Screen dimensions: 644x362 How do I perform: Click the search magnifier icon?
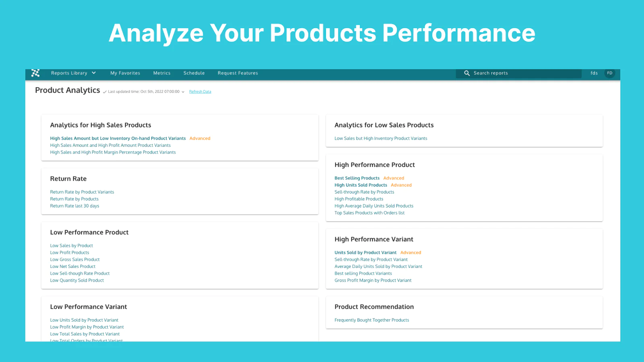point(467,73)
